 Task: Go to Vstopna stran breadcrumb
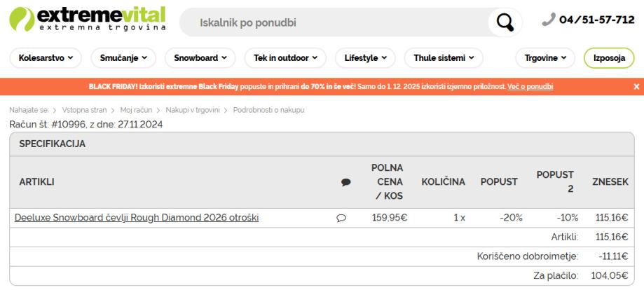pyautogui.click(x=84, y=110)
